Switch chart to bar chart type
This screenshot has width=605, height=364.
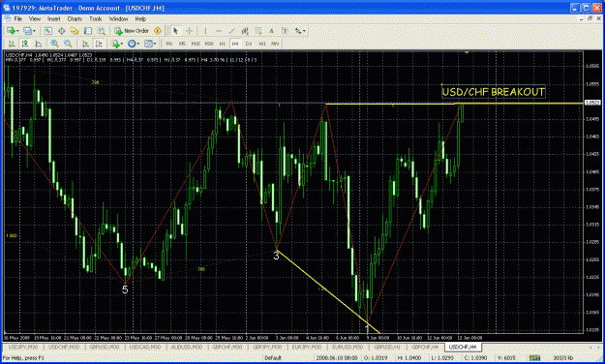click(12, 44)
